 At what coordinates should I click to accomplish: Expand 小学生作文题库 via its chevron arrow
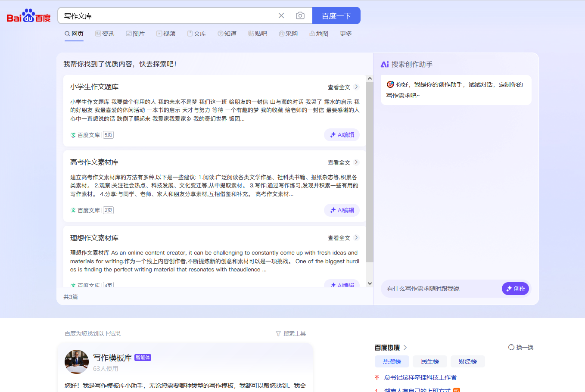click(356, 87)
